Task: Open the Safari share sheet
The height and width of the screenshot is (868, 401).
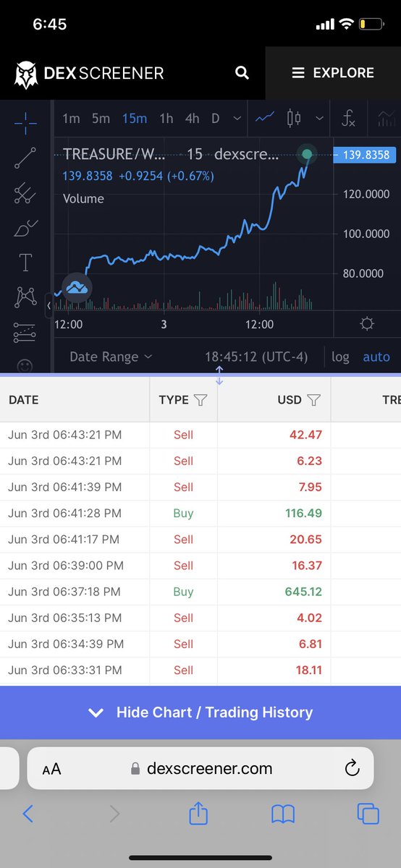Action: (x=198, y=813)
